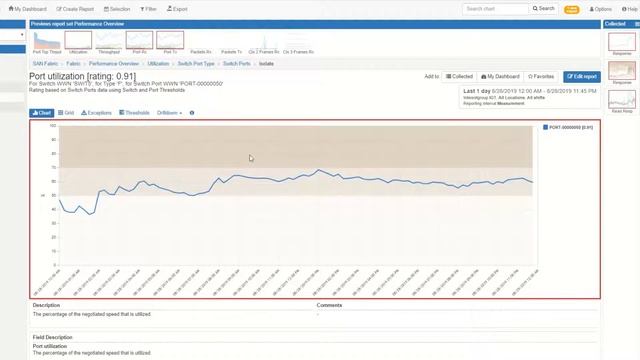Click the Edit report button
This screenshot has height=360, width=640.
point(582,76)
